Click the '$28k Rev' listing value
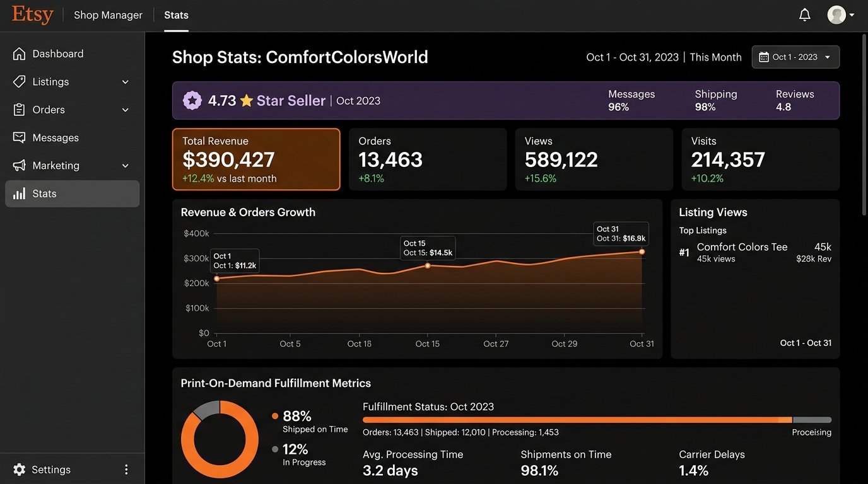This screenshot has width=868, height=484. 814,258
